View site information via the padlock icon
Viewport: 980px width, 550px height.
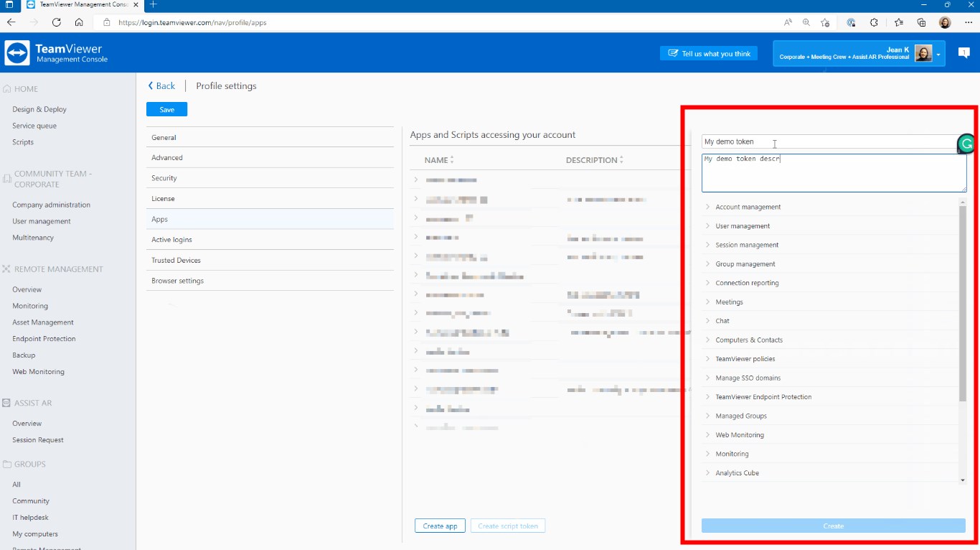107,22
